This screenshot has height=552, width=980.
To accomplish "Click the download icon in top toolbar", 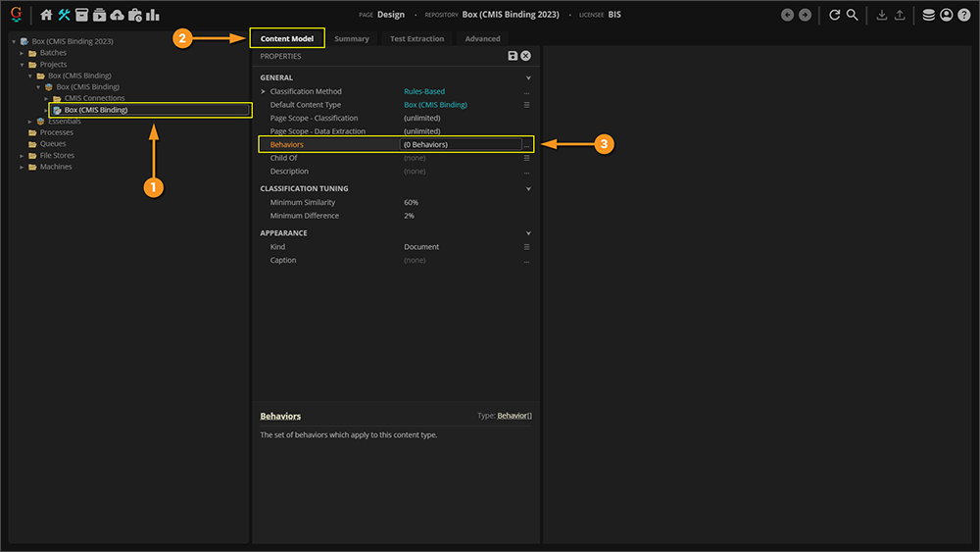I will 881,15.
